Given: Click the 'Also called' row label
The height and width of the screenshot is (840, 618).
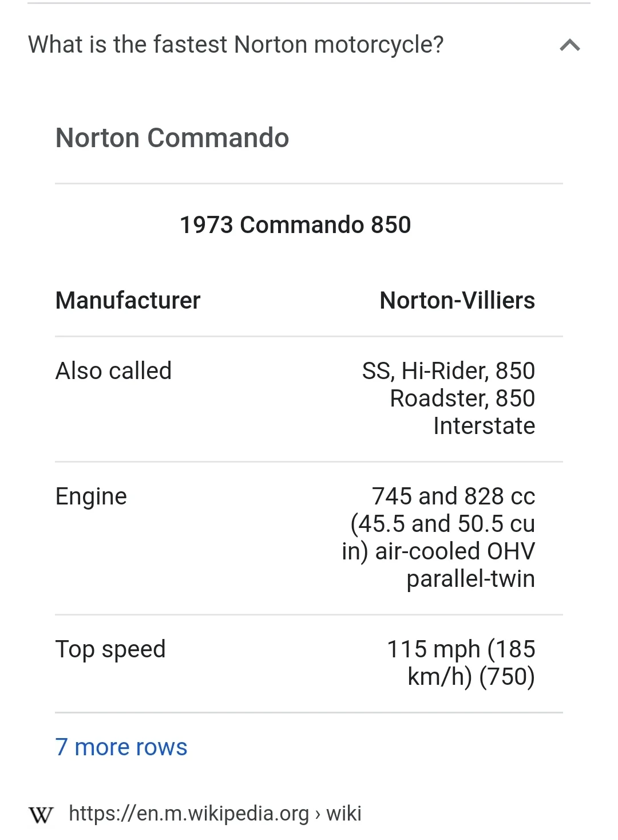Looking at the screenshot, I should pos(113,371).
